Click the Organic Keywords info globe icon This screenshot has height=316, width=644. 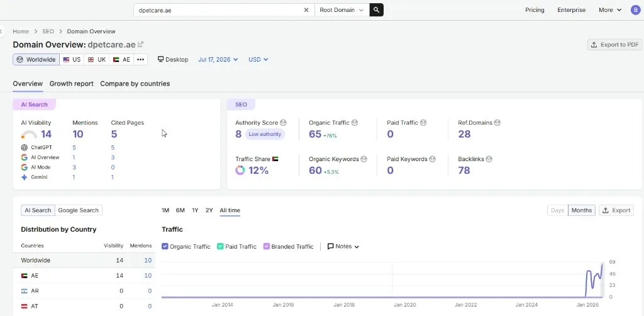364,159
